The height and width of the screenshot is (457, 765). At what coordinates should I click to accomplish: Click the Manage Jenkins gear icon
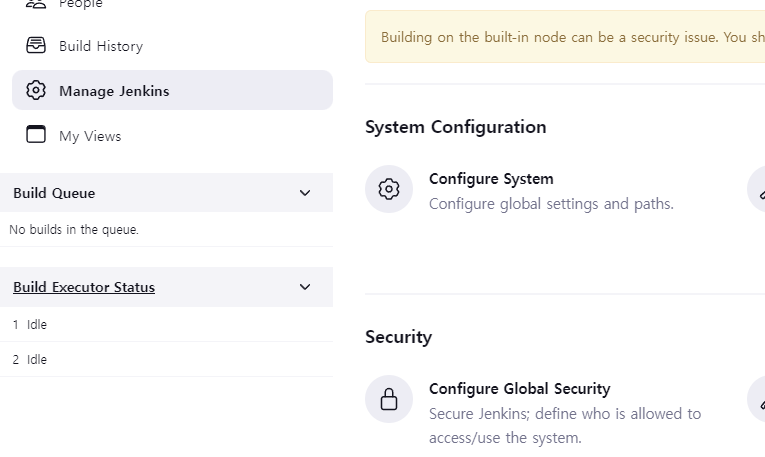tap(36, 90)
